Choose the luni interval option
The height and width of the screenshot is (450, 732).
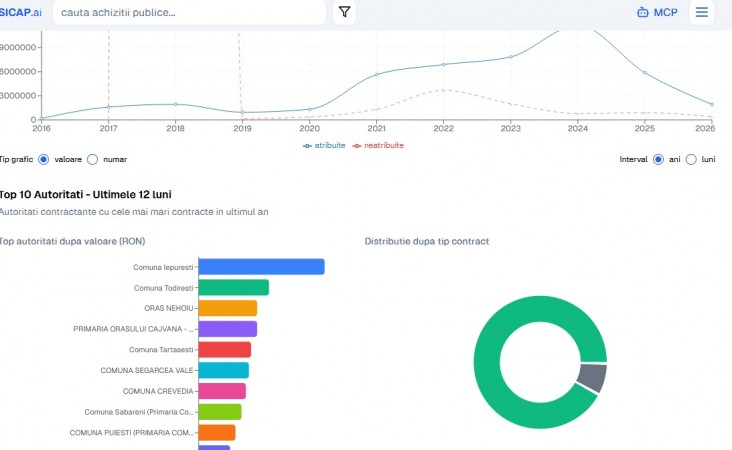[x=691, y=160]
